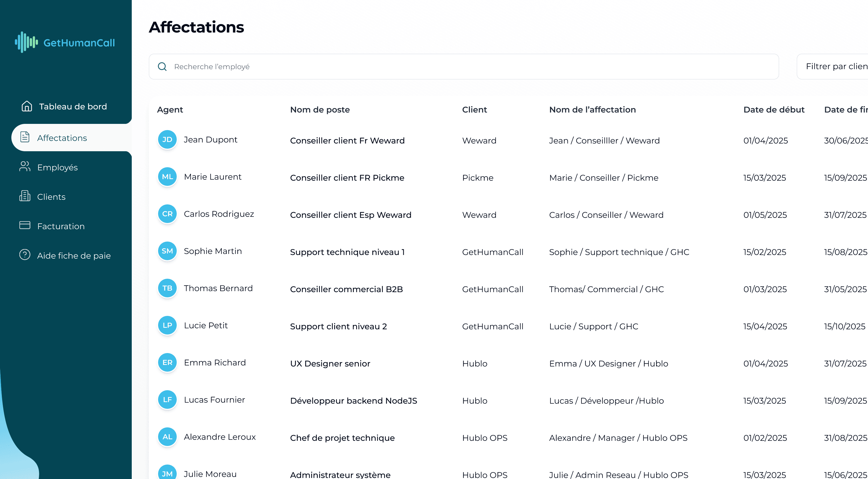This screenshot has width=868, height=479.
Task: Click the SM avatar of Sophie Martin
Action: (167, 251)
